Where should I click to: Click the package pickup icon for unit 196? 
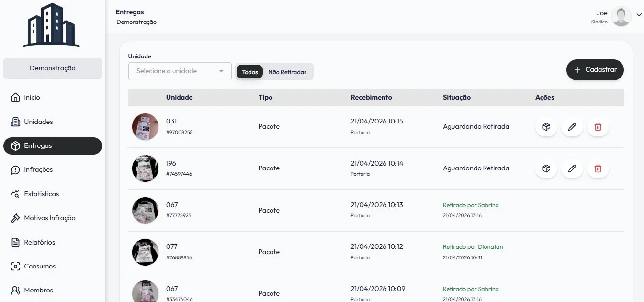coord(546,168)
